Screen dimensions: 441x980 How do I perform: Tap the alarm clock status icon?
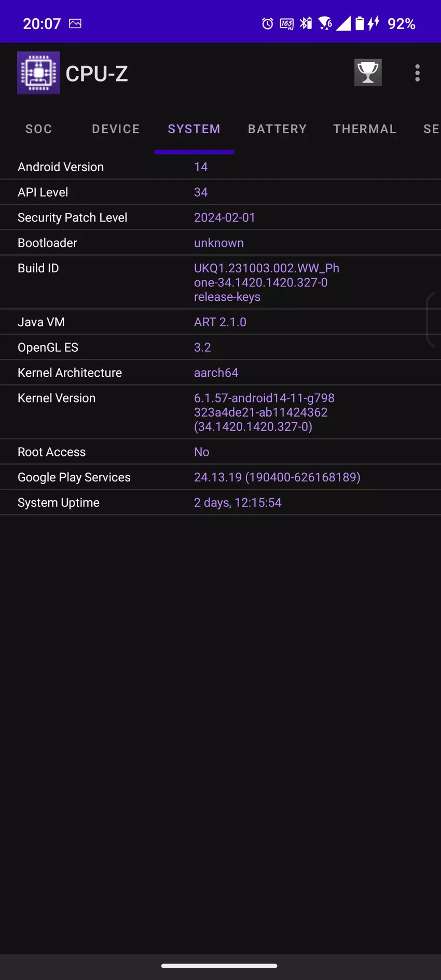(267, 24)
